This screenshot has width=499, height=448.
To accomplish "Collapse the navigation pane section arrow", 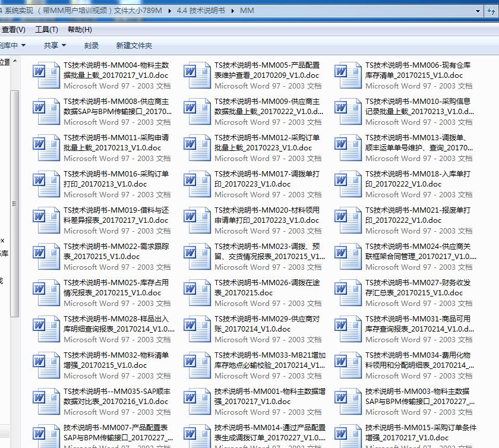I will (15, 61).
